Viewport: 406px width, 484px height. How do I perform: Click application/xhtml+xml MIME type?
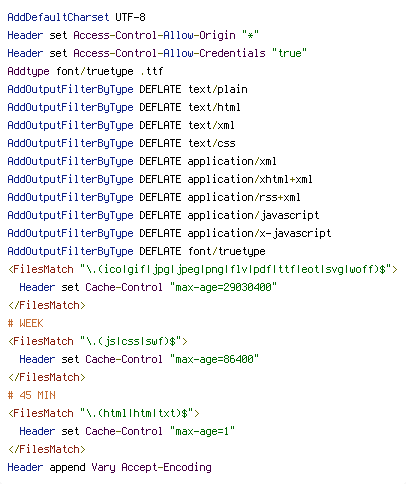(x=250, y=179)
